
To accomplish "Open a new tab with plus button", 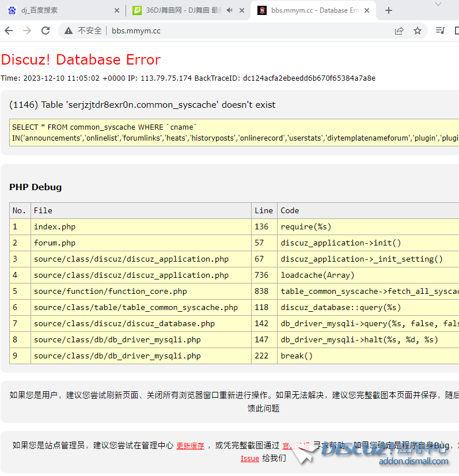I will pyautogui.click(x=389, y=10).
